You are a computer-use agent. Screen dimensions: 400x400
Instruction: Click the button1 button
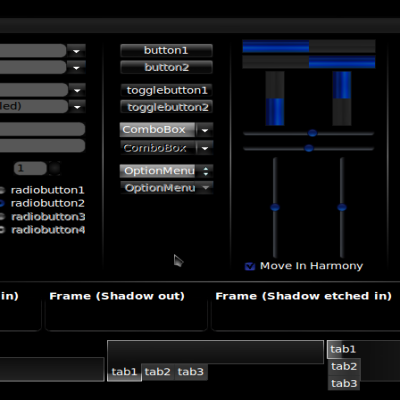point(166,51)
